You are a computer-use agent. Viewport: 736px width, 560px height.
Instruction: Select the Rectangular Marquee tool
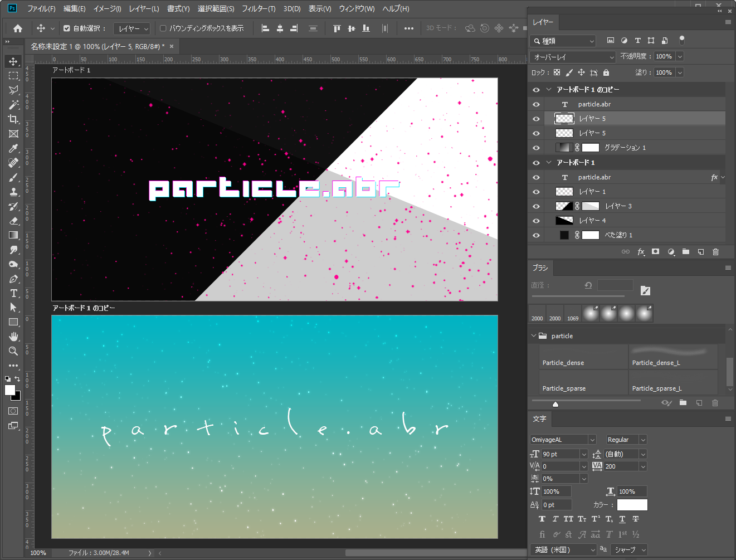tap(13, 76)
